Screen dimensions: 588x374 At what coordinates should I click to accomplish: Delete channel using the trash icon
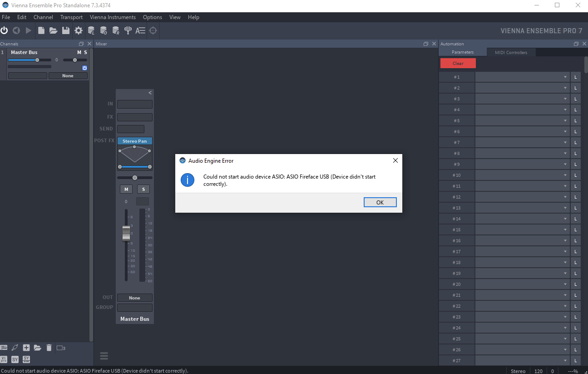pos(49,348)
